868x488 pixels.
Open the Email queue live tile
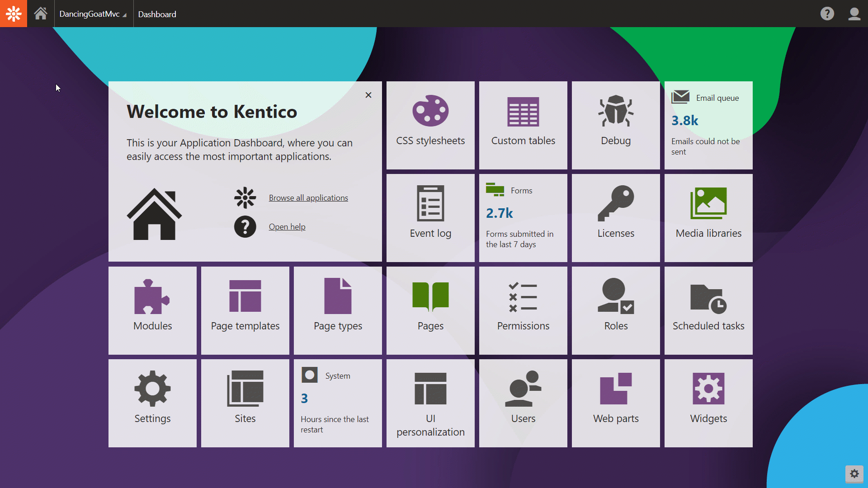tap(708, 125)
